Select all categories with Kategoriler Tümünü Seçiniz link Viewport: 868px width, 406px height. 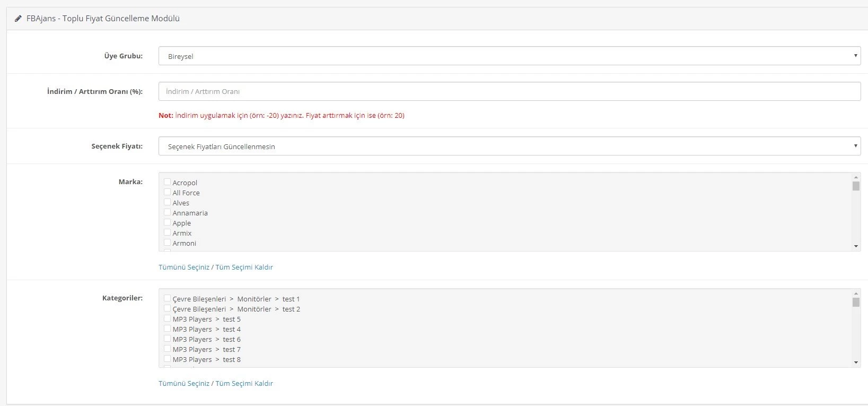[x=184, y=383]
